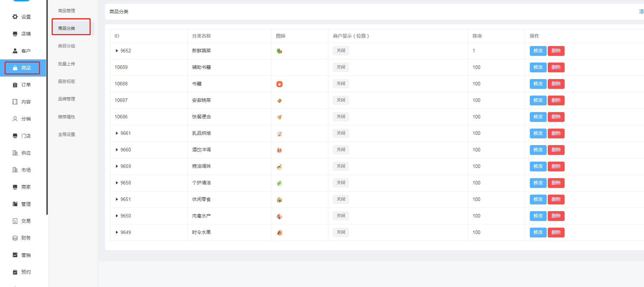The image size is (644, 287).
Task: Expand category row 9661
Action: point(117,133)
